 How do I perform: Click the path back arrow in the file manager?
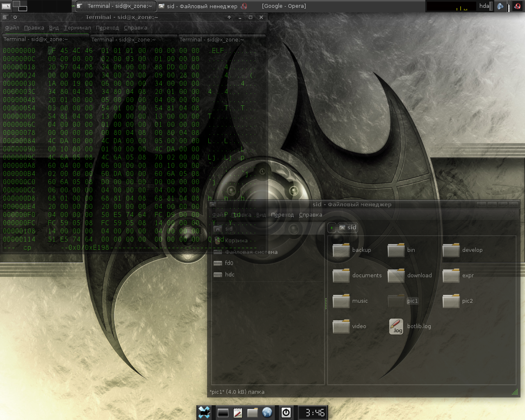point(332,228)
